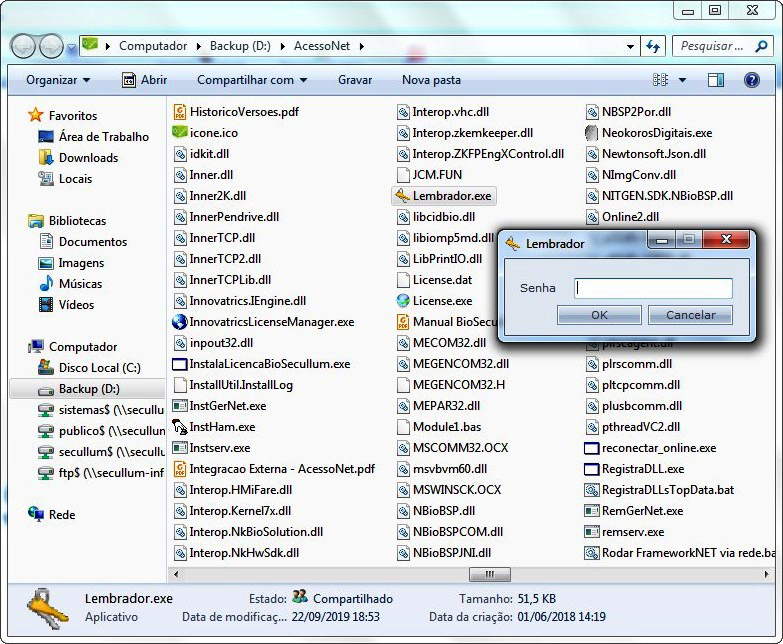Click the InnovatricsLicenseManager.exe globe icon

click(x=180, y=322)
